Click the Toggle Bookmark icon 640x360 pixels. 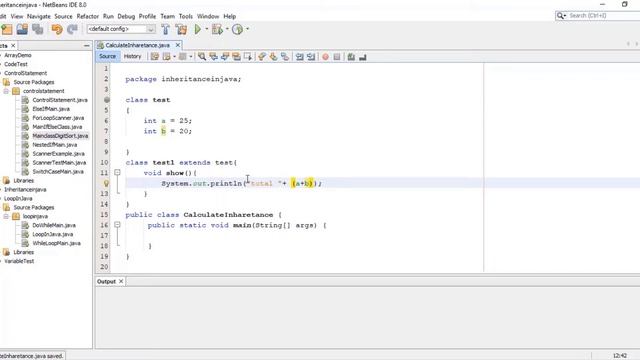click(x=285, y=57)
